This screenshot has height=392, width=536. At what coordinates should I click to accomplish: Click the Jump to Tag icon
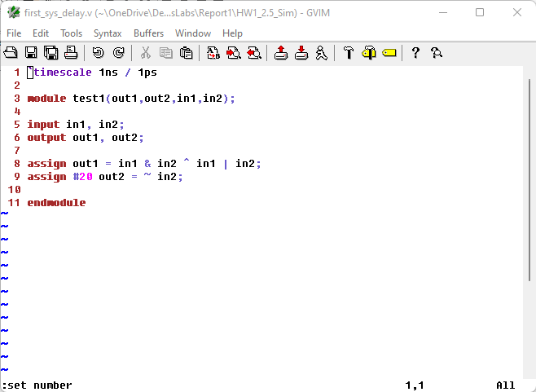(x=389, y=53)
